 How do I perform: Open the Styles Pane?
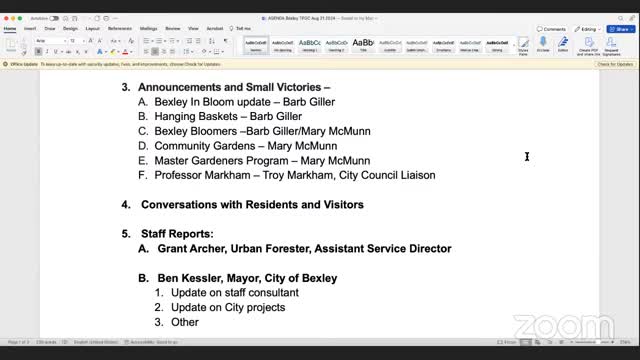523,46
